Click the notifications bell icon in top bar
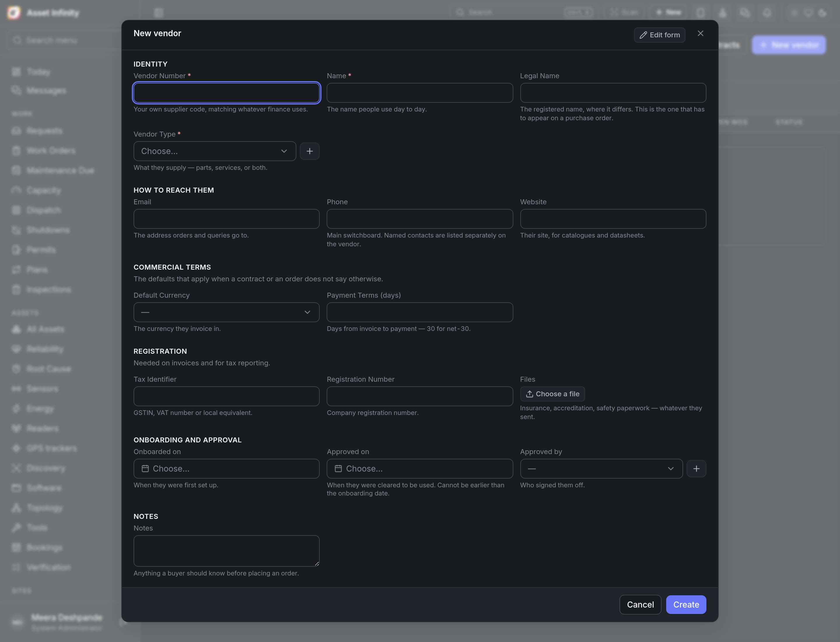Image resolution: width=840 pixels, height=642 pixels. (767, 13)
